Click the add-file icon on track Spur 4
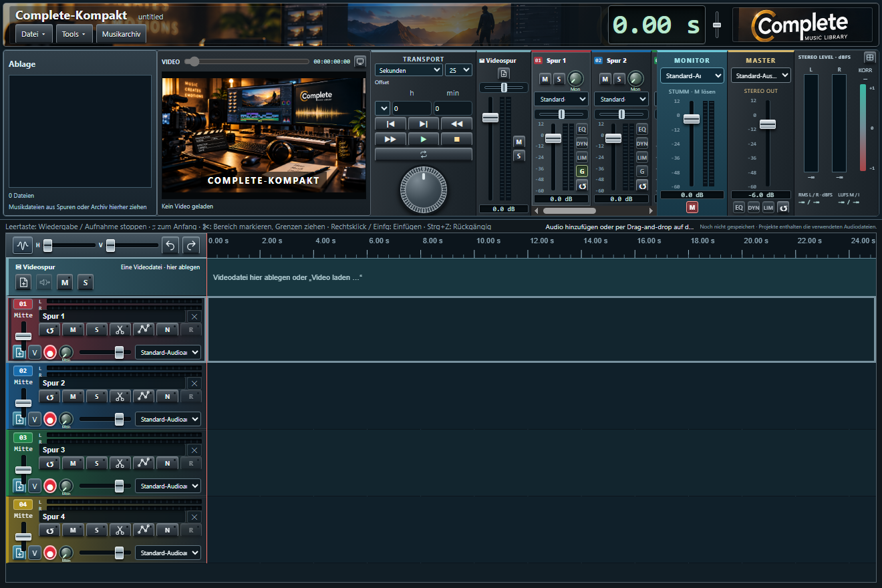882x588 pixels. (19, 553)
